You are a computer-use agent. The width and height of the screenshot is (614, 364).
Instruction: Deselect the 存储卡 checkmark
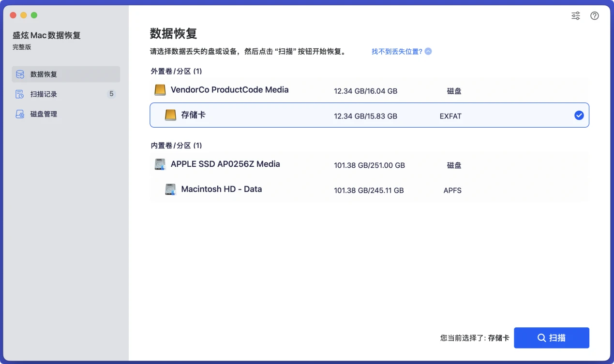click(x=579, y=115)
